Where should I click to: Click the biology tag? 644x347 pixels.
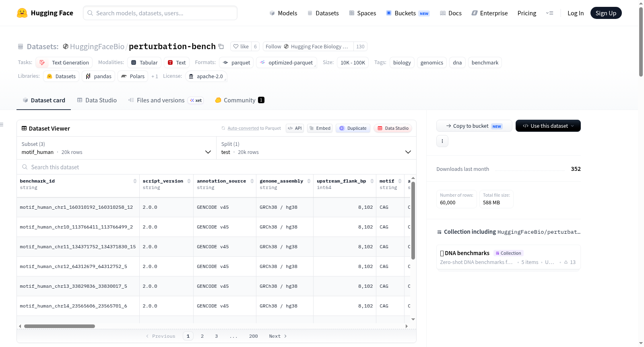[402, 62]
